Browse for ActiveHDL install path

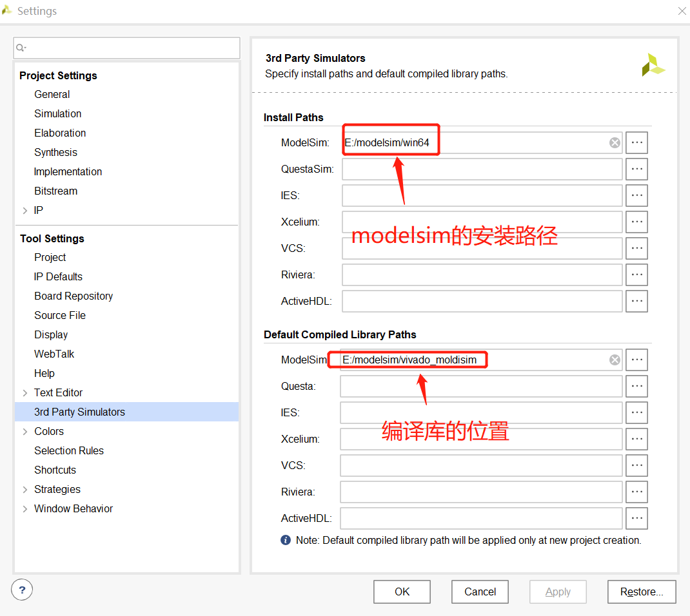click(636, 301)
